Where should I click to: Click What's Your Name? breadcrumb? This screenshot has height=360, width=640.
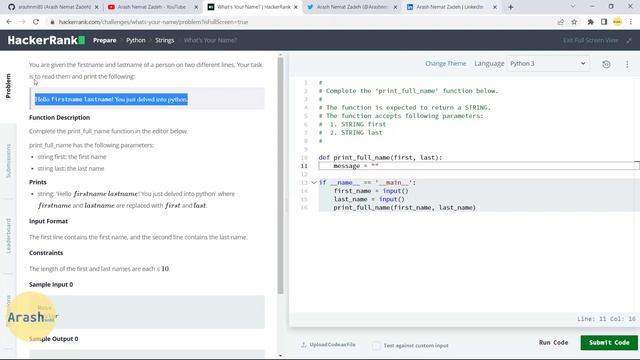(210, 40)
